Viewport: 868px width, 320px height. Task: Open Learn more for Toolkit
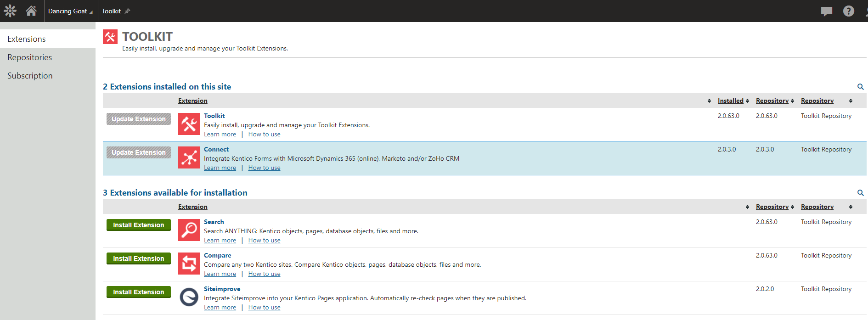tap(220, 135)
